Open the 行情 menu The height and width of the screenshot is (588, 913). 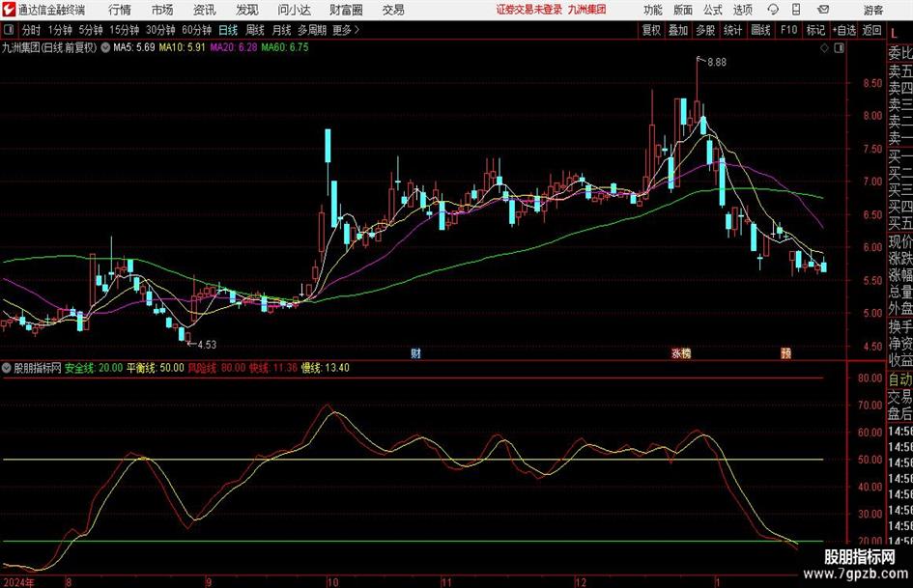pyautogui.click(x=120, y=10)
